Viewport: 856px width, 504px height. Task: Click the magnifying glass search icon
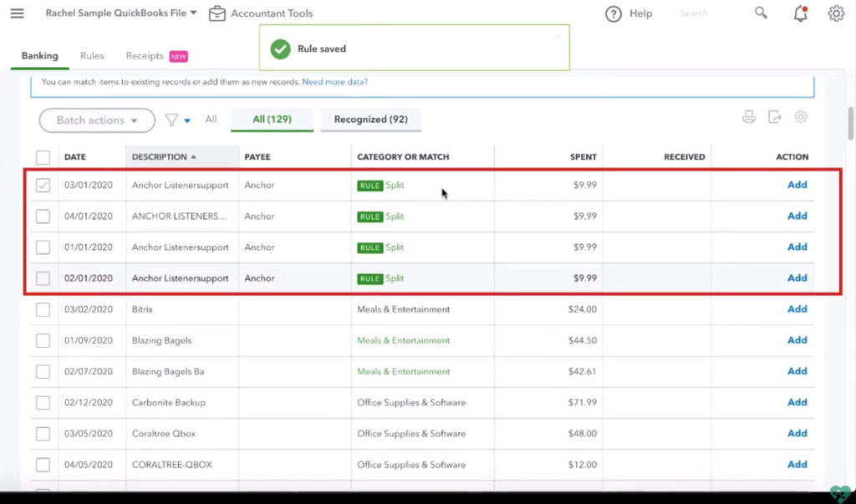(x=761, y=13)
